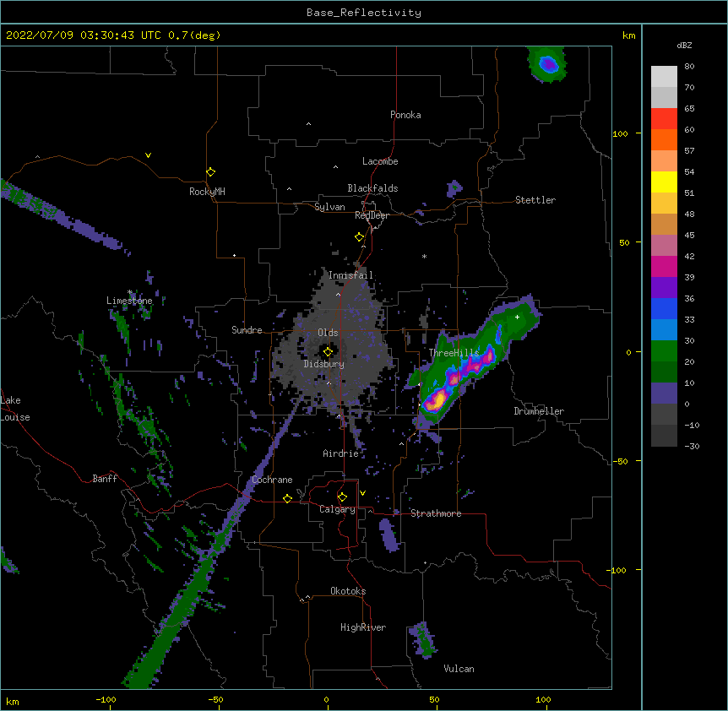
Task: Click the ThreeHills label
Action: pos(454,353)
